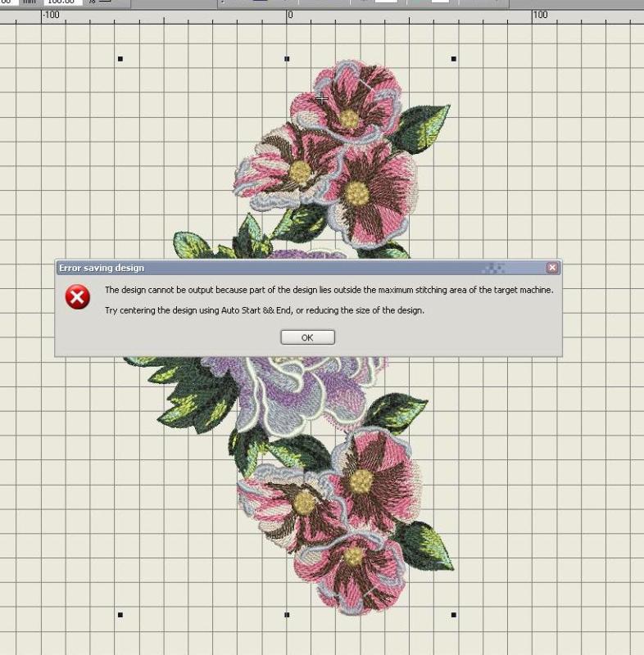Click the red error X icon
Image resolution: width=644 pixels, height=655 pixels.
(x=77, y=297)
